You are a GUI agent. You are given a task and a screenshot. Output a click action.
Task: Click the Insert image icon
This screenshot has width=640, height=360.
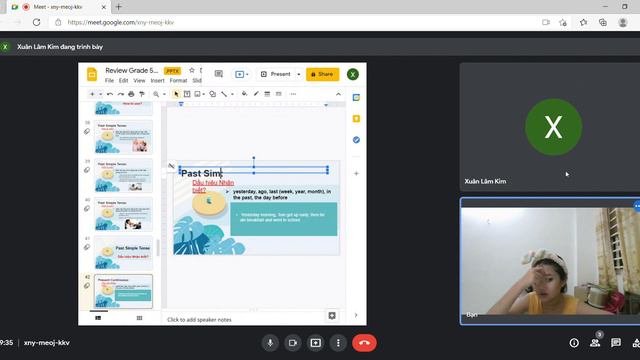198,94
